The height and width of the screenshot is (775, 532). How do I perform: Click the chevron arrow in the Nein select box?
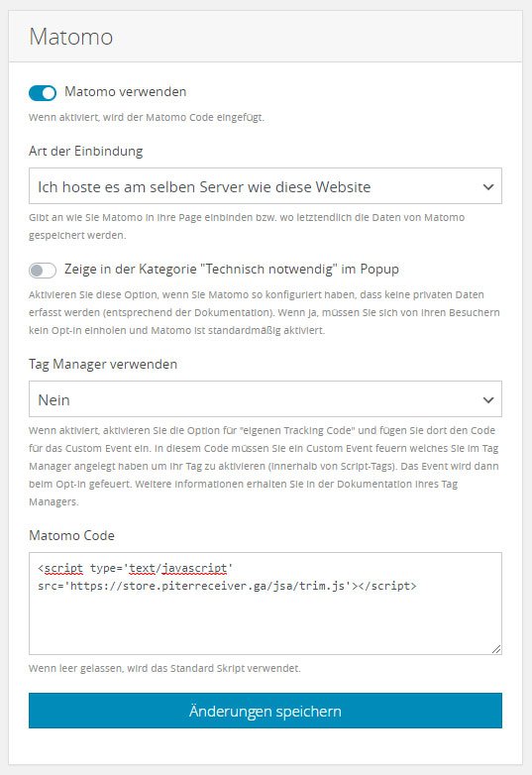pyautogui.click(x=488, y=399)
